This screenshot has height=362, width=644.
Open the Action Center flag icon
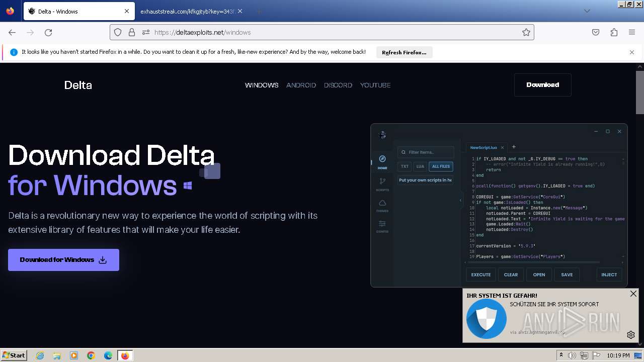click(x=596, y=355)
